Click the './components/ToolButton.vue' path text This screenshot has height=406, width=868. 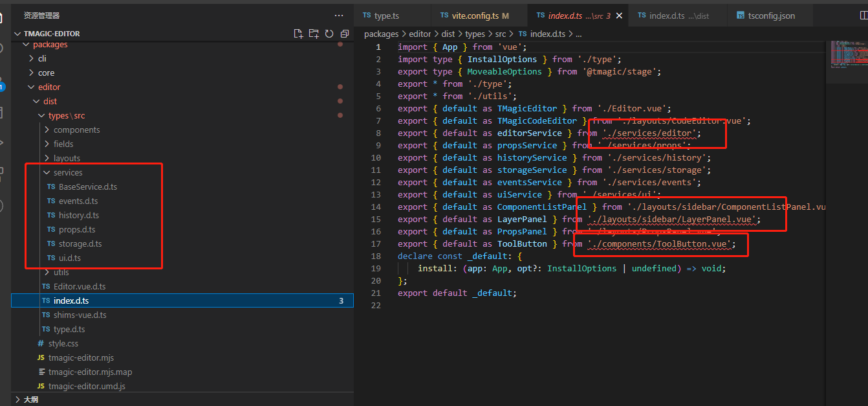[659, 243]
